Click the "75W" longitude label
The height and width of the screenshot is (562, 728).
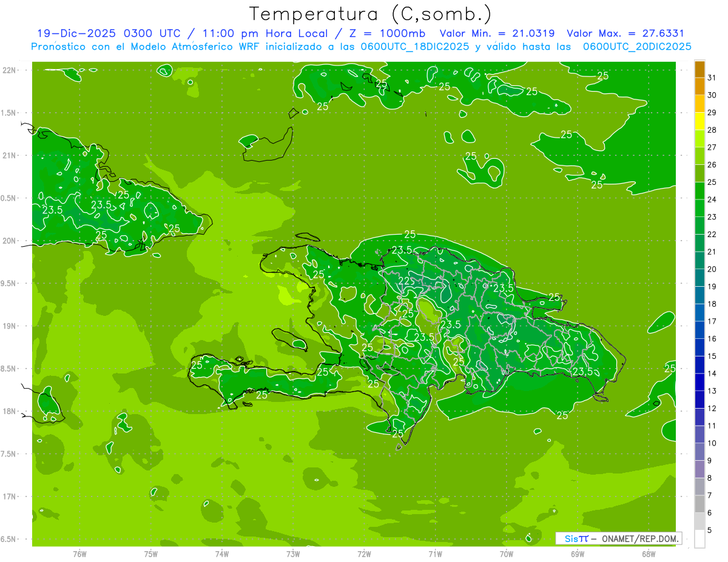click(x=150, y=554)
